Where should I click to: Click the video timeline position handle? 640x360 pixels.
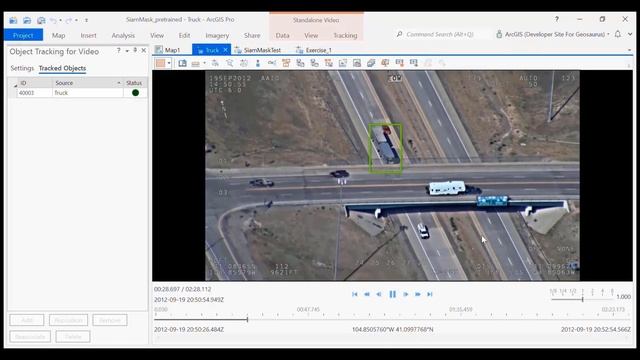(x=247, y=319)
